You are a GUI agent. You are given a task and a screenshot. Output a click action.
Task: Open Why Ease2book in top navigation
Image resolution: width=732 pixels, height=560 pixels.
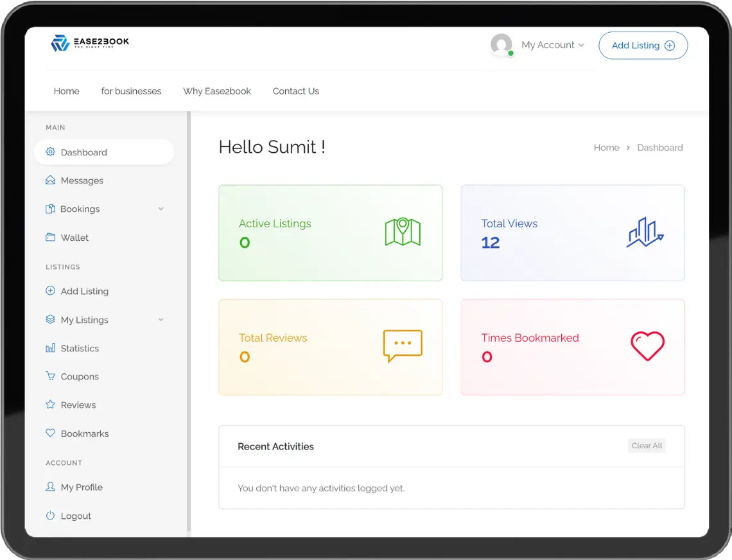[217, 91]
